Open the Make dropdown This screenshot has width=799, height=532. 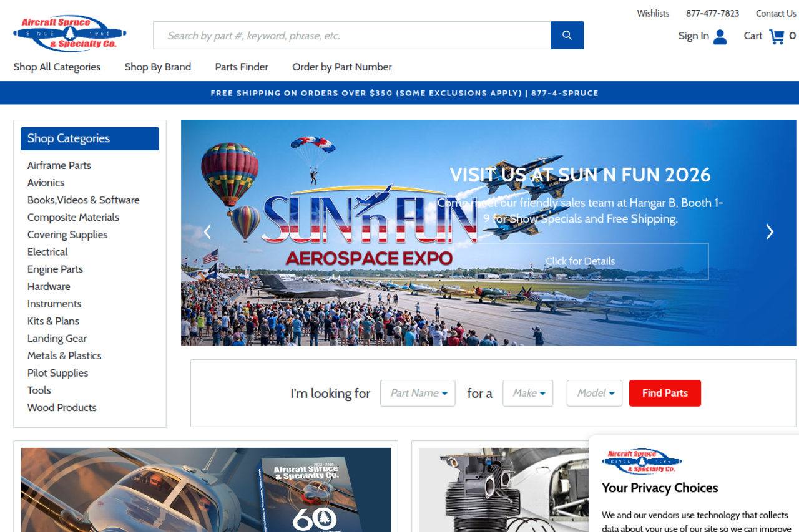[527, 393]
